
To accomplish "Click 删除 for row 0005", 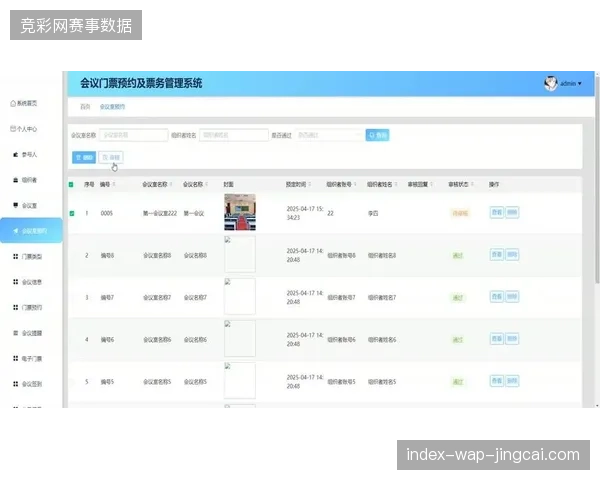I will coord(512,212).
